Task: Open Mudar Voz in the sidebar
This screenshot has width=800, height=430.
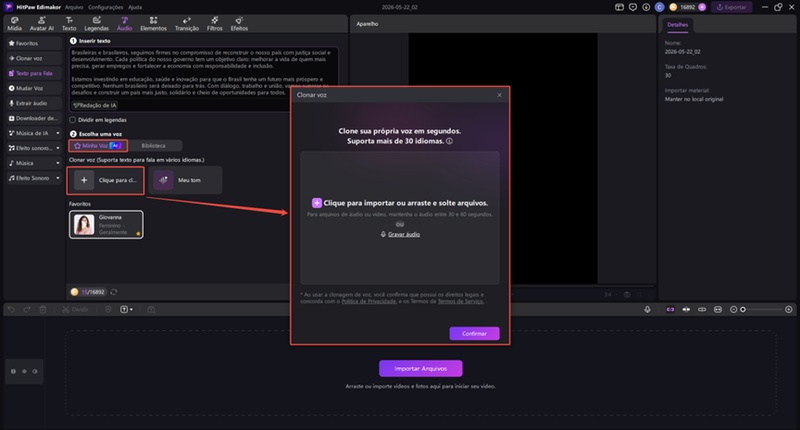Action: coord(34,88)
